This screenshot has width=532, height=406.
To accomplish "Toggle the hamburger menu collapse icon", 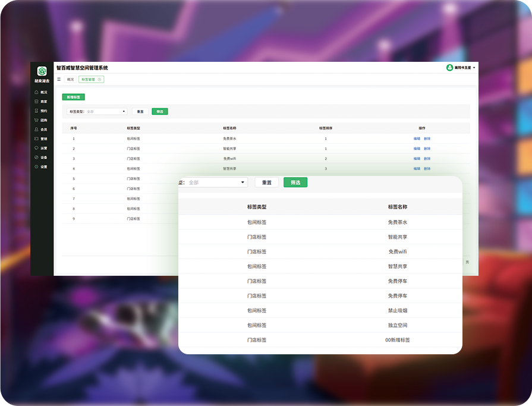I will click(59, 80).
